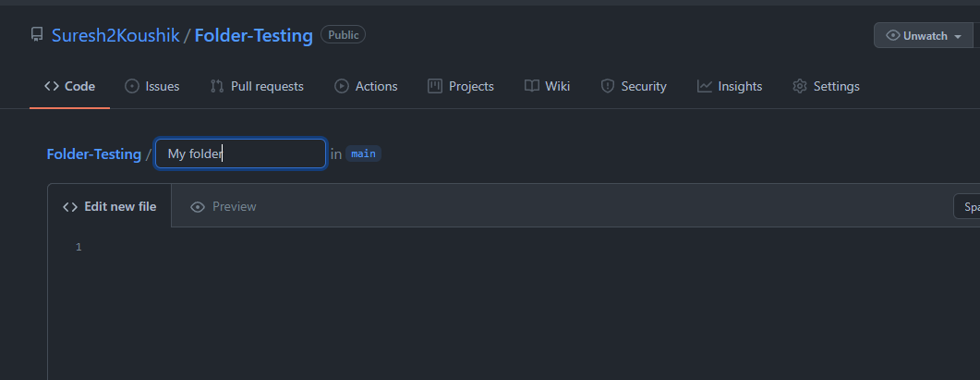Click the Public visibility badge
The height and width of the screenshot is (380, 980).
[343, 34]
